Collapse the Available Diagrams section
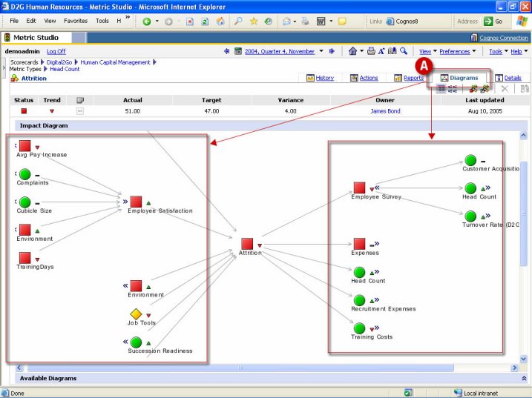This screenshot has height=398, width=532. [x=524, y=378]
